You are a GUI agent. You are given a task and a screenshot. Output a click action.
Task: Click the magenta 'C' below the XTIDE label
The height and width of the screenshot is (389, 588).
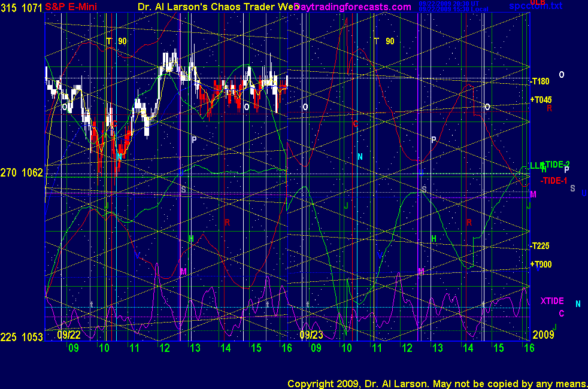(x=562, y=314)
